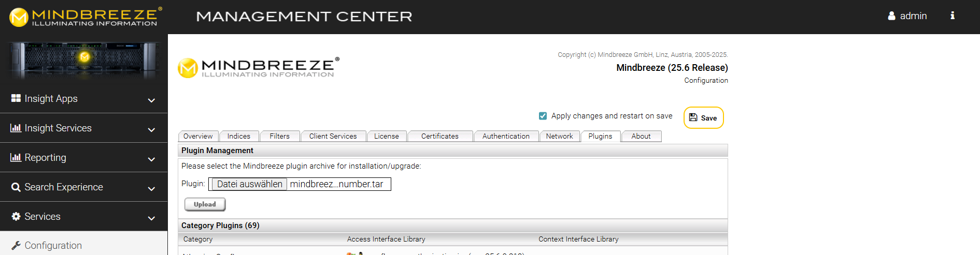Select the Plugins tab
This screenshot has height=255, width=980.
pyautogui.click(x=600, y=136)
